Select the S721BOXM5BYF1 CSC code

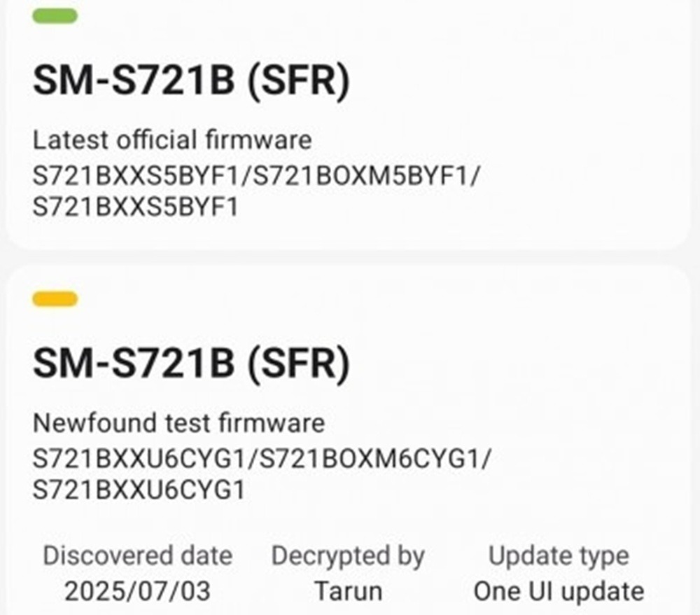pyautogui.click(x=361, y=174)
